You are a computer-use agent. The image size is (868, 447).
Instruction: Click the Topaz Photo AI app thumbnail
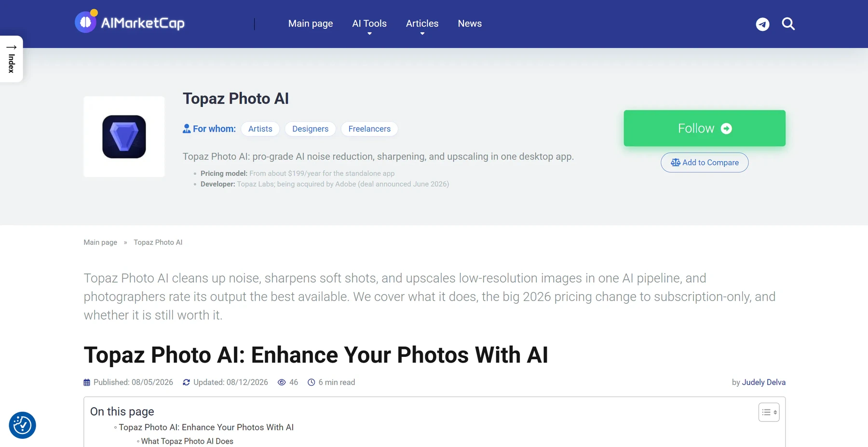(124, 136)
